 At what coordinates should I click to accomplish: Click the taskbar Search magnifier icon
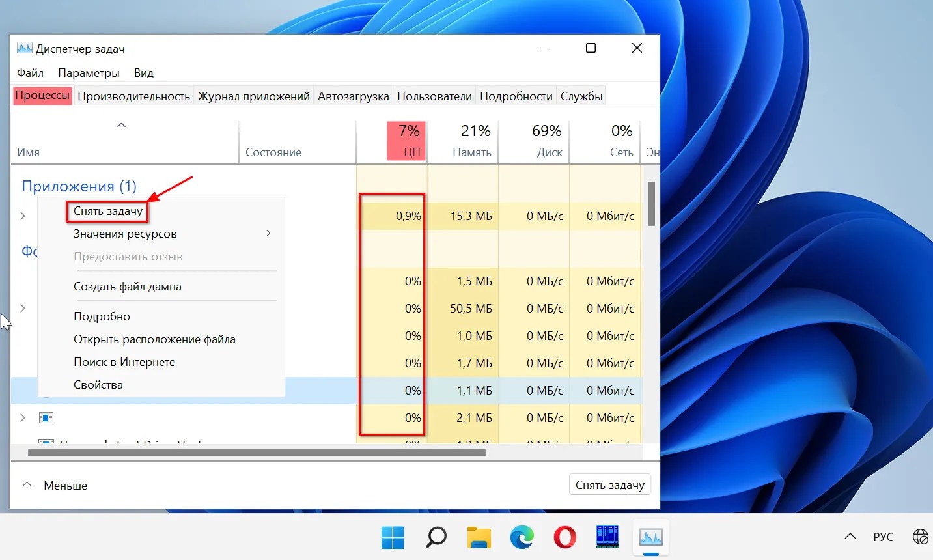click(x=436, y=537)
